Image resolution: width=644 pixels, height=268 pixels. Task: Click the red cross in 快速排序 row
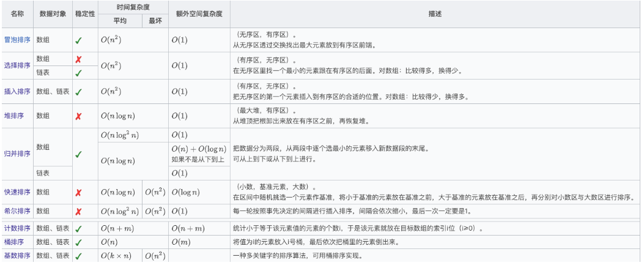click(x=78, y=192)
